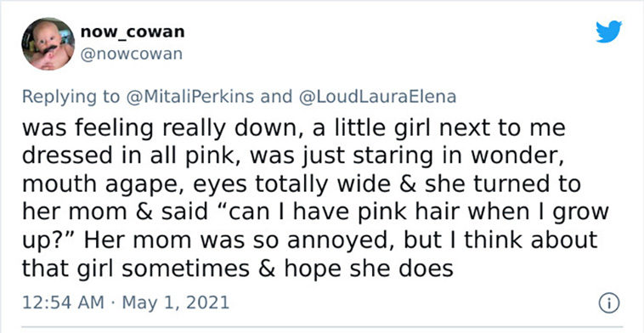The width and height of the screenshot is (644, 333).
Task: Visit the @LoudLauraElena mention
Action: [378, 97]
